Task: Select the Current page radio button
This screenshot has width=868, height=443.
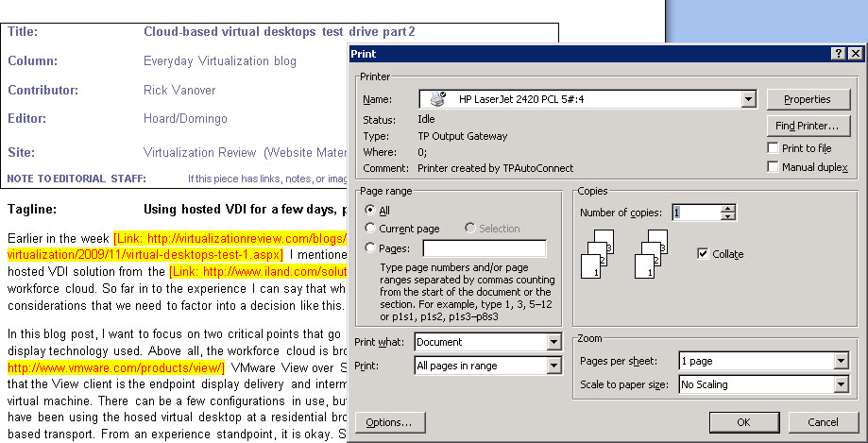Action: click(369, 229)
